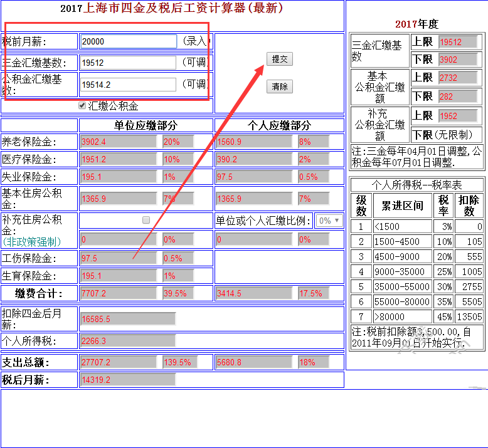Viewport: 488px width, 448px height.
Task: Click the 累进区间 column header
Action: coord(403,206)
